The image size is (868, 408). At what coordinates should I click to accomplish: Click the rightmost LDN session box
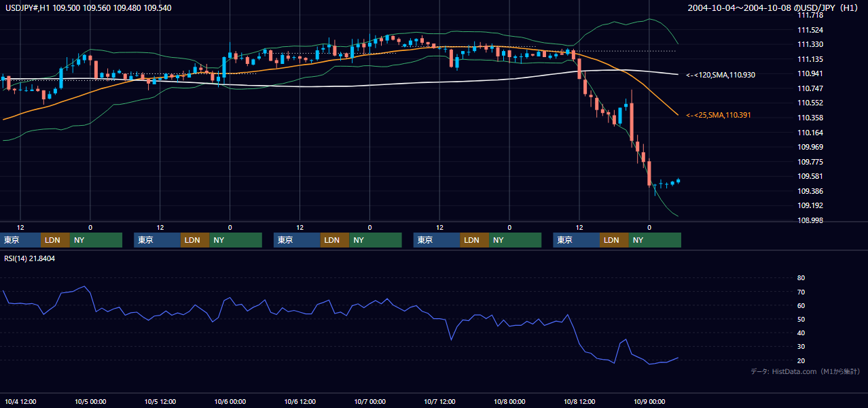(x=614, y=240)
